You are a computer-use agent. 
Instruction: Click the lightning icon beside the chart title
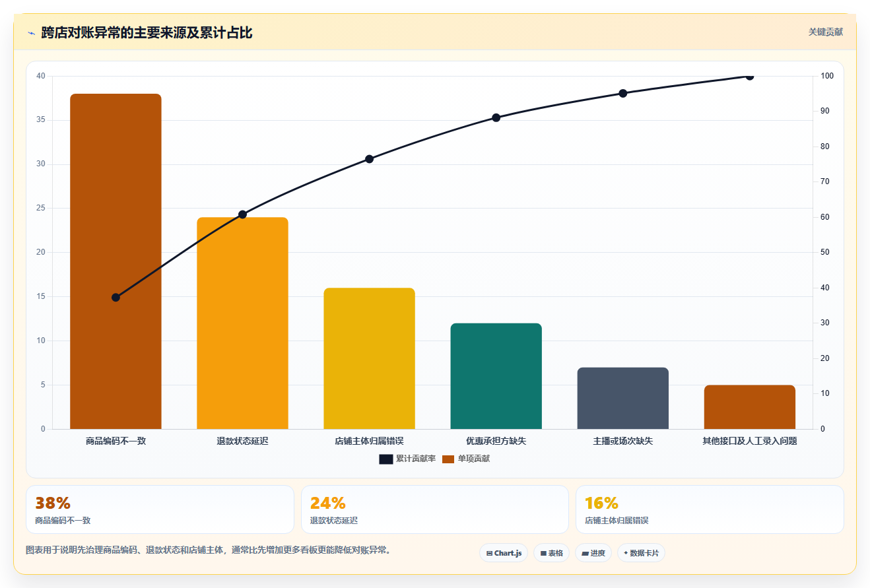point(31,32)
